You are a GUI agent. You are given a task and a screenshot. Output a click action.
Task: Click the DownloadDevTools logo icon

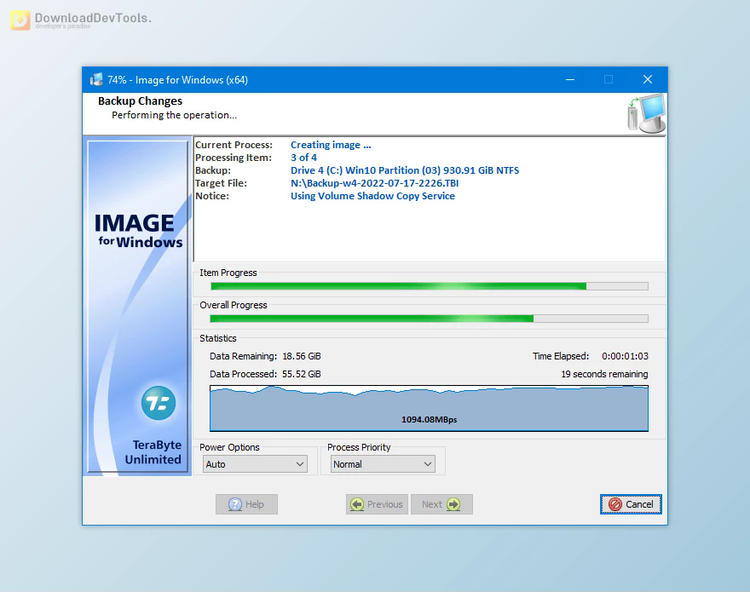[20, 20]
